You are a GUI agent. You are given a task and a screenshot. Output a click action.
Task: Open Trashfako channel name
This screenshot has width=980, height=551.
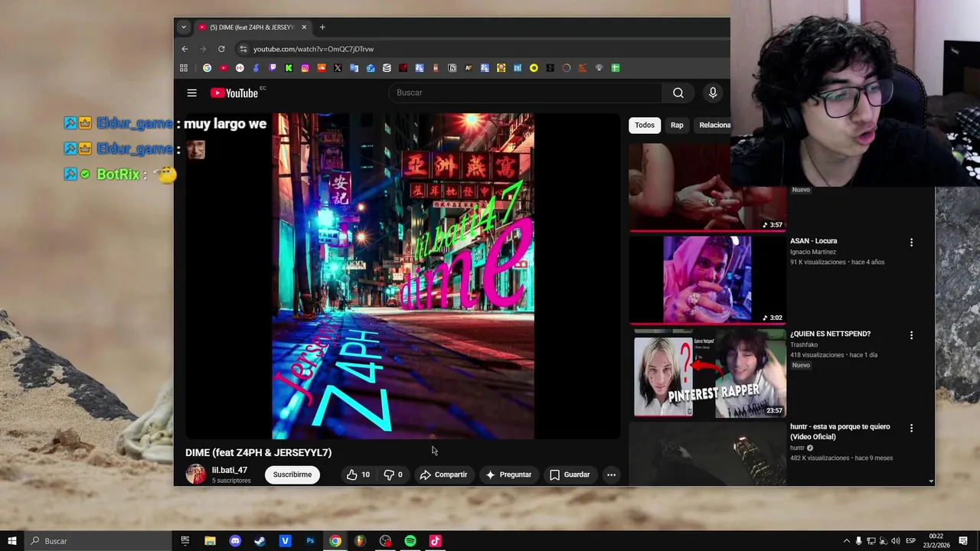coord(803,344)
